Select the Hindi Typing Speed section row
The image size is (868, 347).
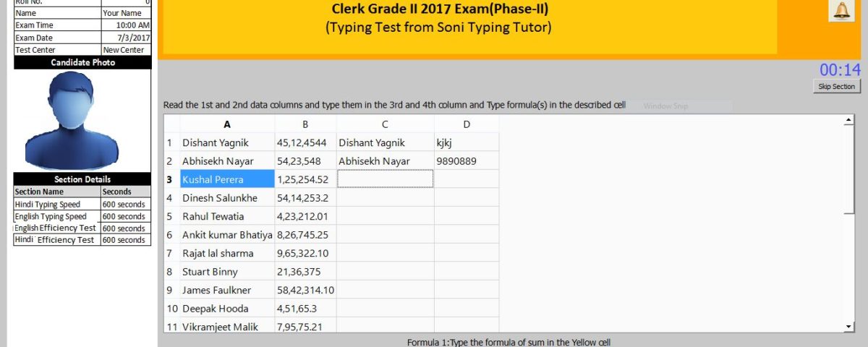tap(82, 204)
